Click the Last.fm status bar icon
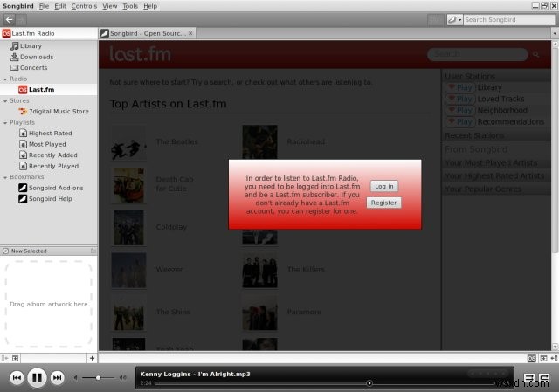The height and width of the screenshot is (392, 559). [x=532, y=358]
